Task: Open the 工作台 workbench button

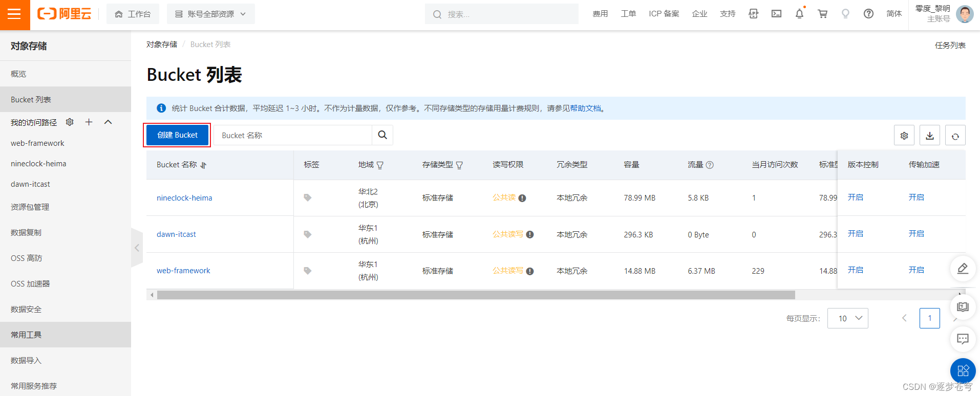Action: [x=133, y=14]
